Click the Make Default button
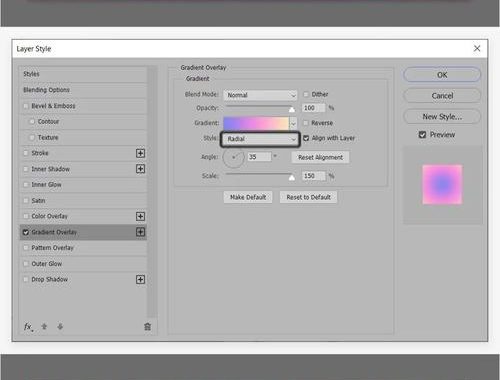 tap(248, 197)
